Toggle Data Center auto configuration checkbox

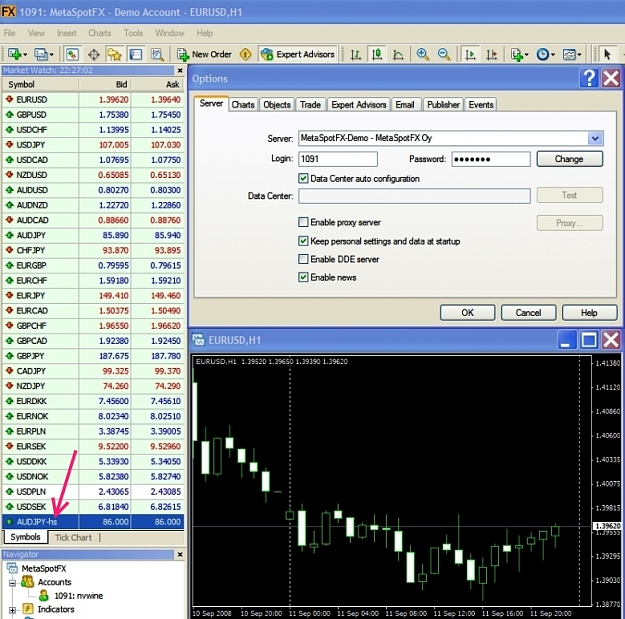coord(303,178)
